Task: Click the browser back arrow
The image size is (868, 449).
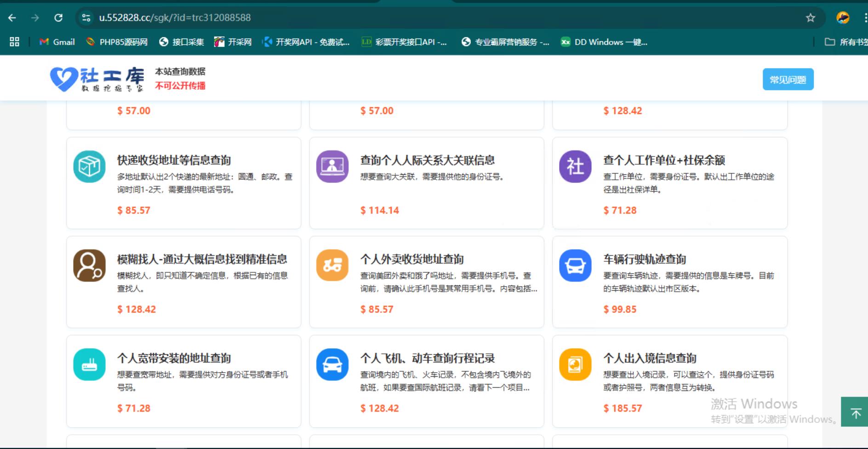Action: [x=12, y=18]
